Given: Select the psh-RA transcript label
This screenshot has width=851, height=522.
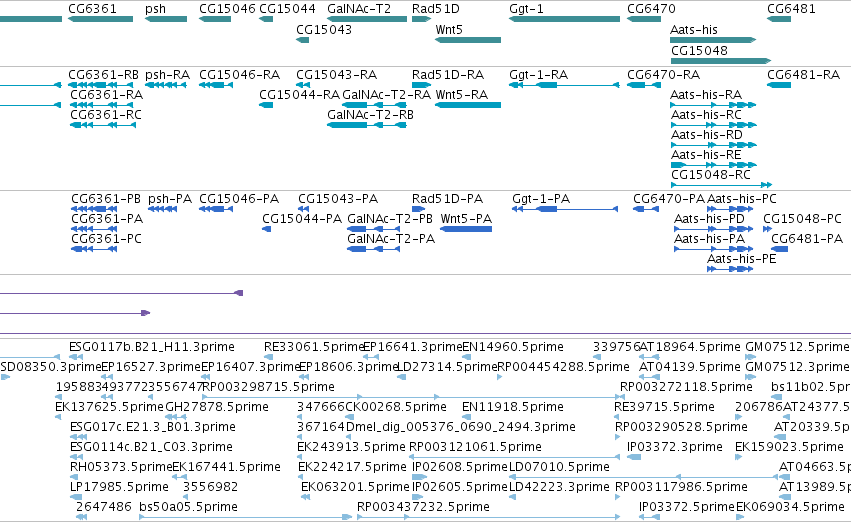Looking at the screenshot, I should pos(167,75).
